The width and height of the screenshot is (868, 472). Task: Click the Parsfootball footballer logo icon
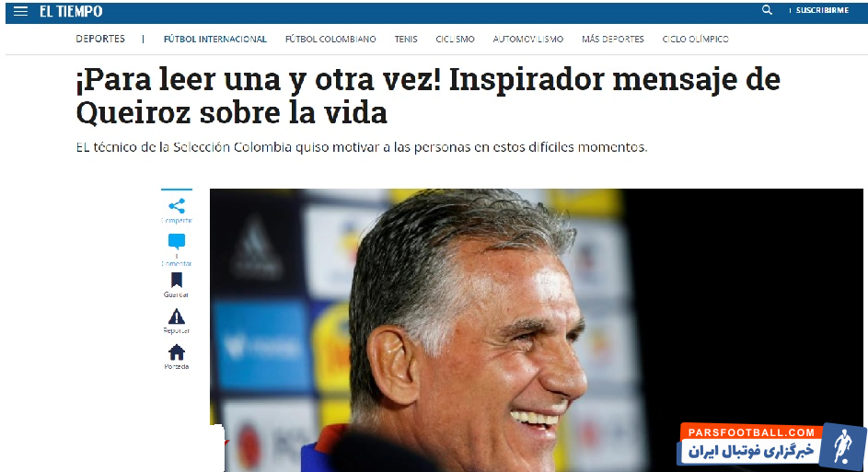(x=842, y=446)
